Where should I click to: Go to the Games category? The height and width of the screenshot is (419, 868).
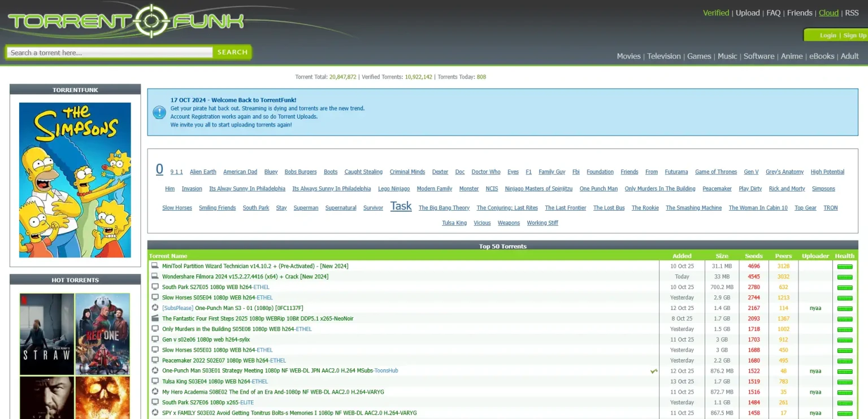tap(699, 56)
